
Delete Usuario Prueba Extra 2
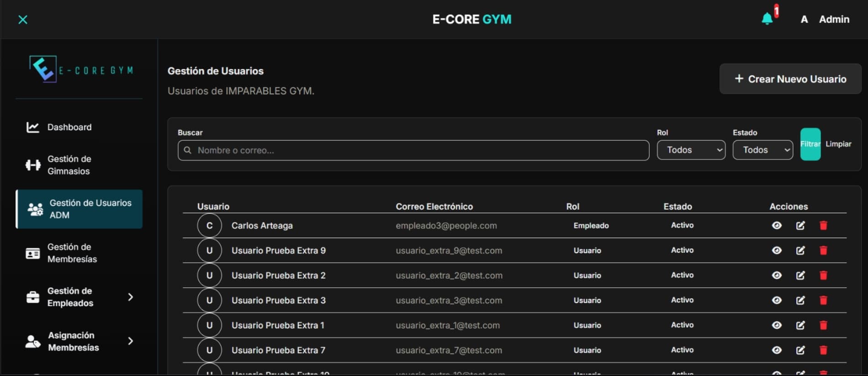pos(823,275)
